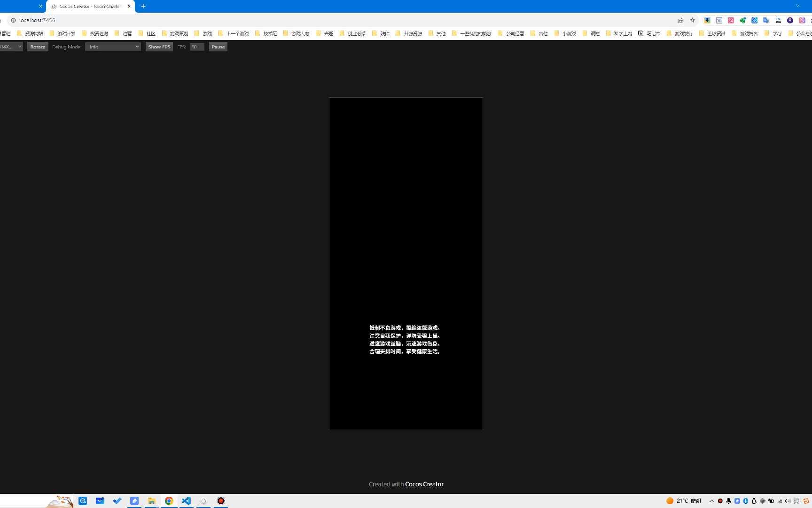Open the red screen recorder taskbar icon

(221, 501)
